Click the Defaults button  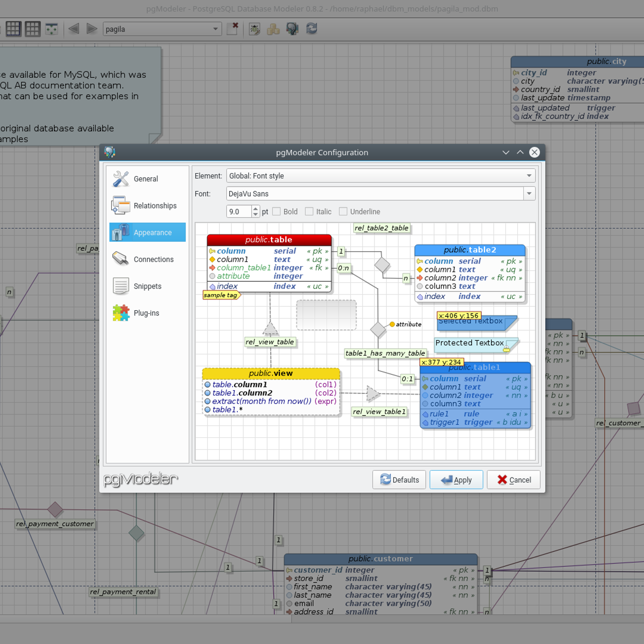click(x=399, y=480)
